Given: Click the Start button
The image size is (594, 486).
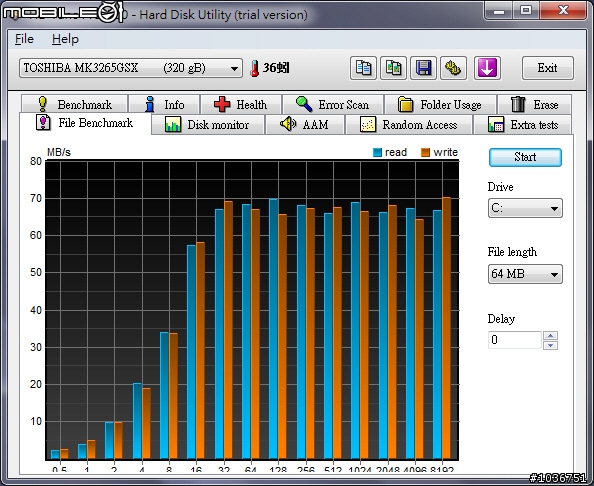Looking at the screenshot, I should (x=525, y=157).
